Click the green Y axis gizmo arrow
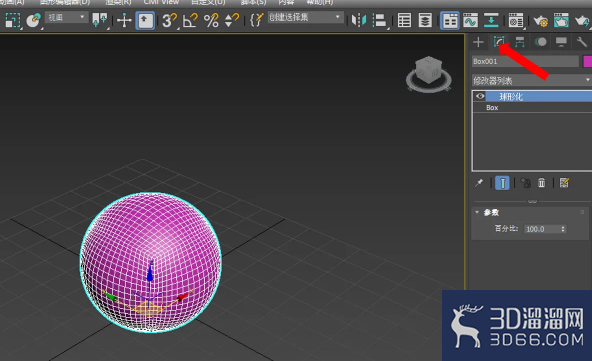This screenshot has height=361, width=592. pos(110,297)
